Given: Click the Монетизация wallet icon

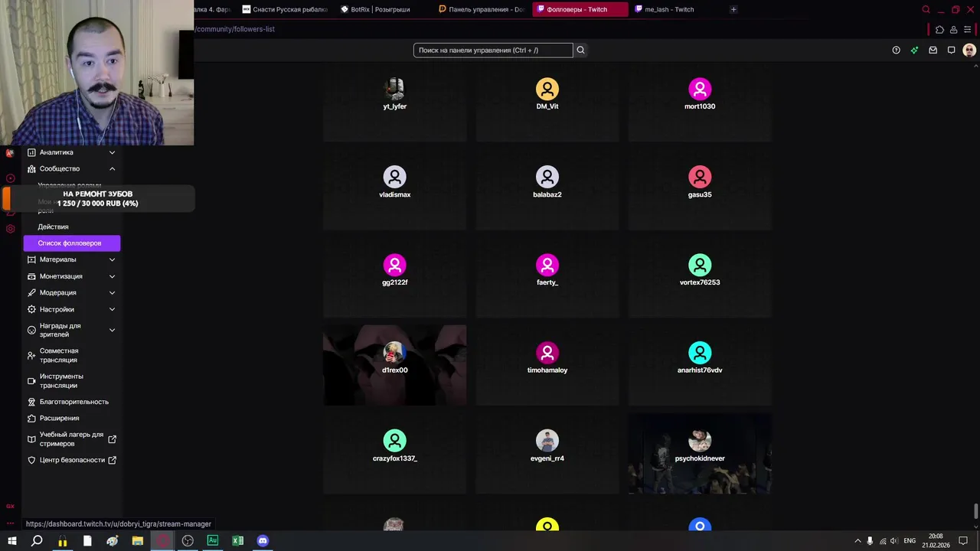Looking at the screenshot, I should click(x=31, y=276).
